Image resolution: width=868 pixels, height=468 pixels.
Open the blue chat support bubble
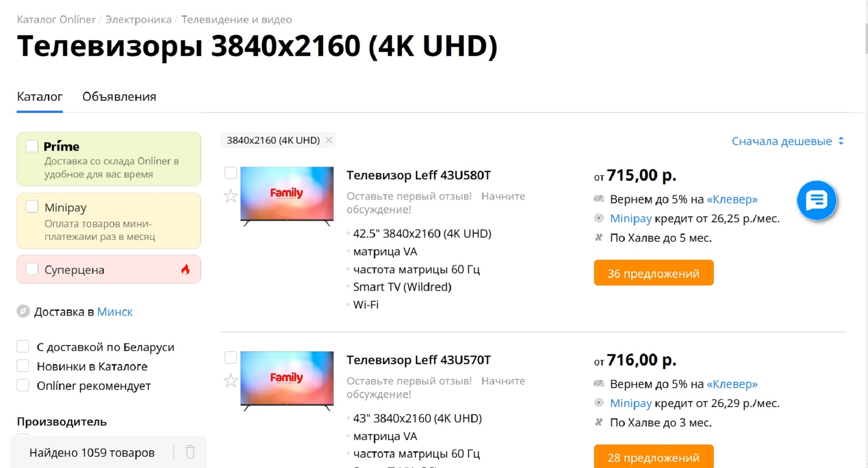816,200
